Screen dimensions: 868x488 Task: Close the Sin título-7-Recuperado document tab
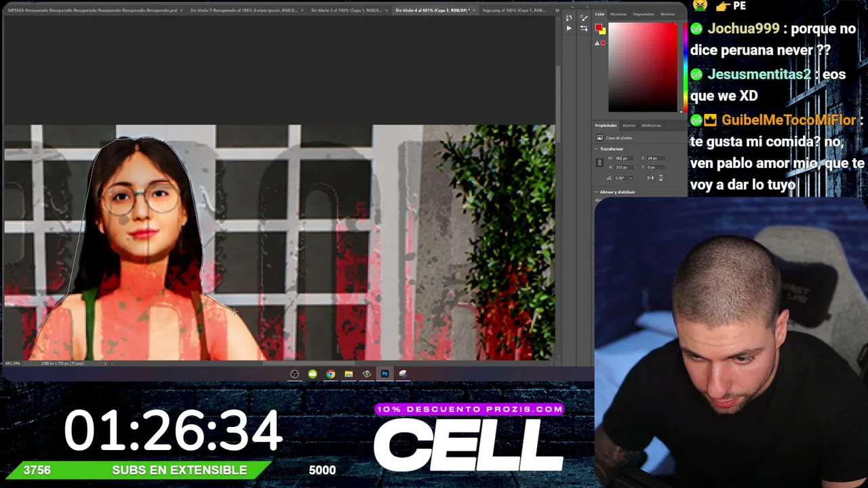(304, 10)
